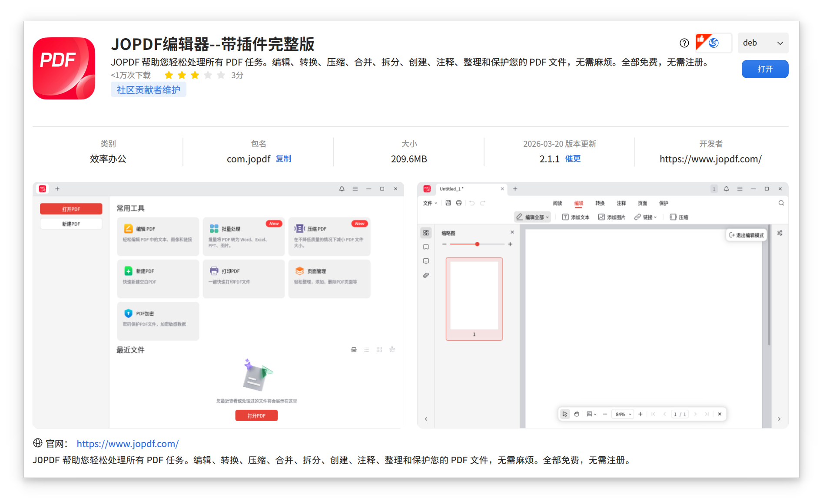
Task: Click 催更 next to version 2.1.1
Action: tap(573, 159)
